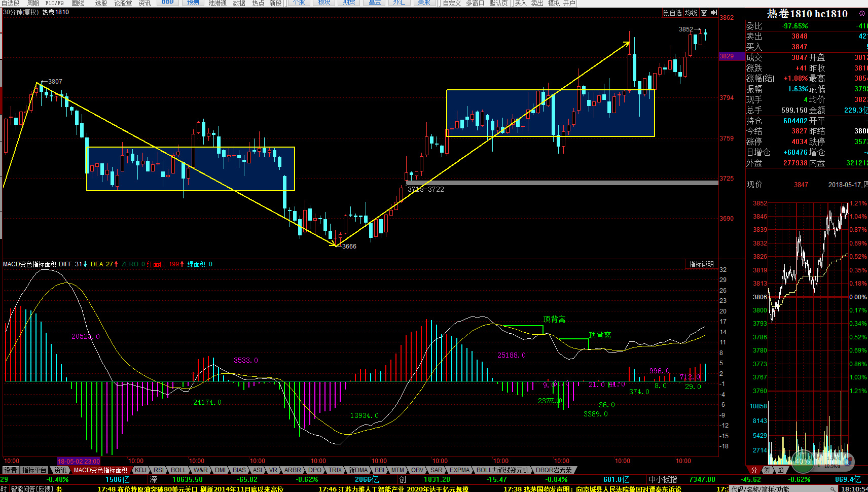The width and height of the screenshot is (868, 492).
Task: Open 陆港通 from the top bar
Action: (218, 3)
